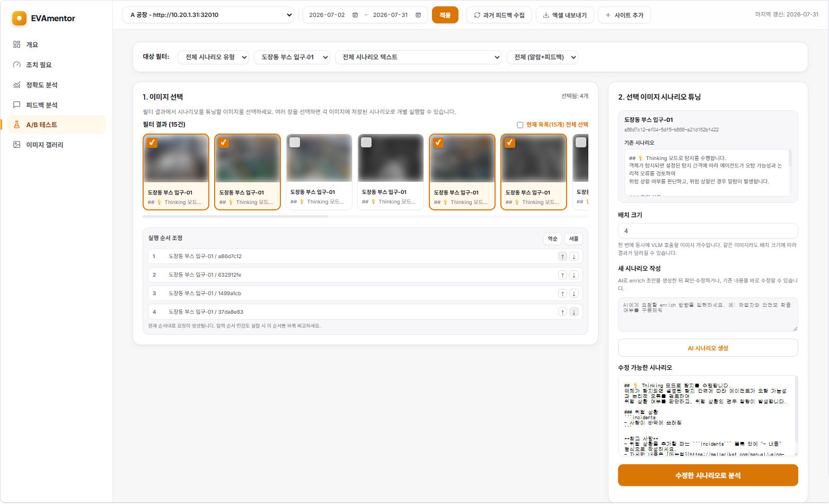Click AI 시나리오 생성 button
Image resolution: width=829 pixels, height=504 pixels.
click(708, 348)
